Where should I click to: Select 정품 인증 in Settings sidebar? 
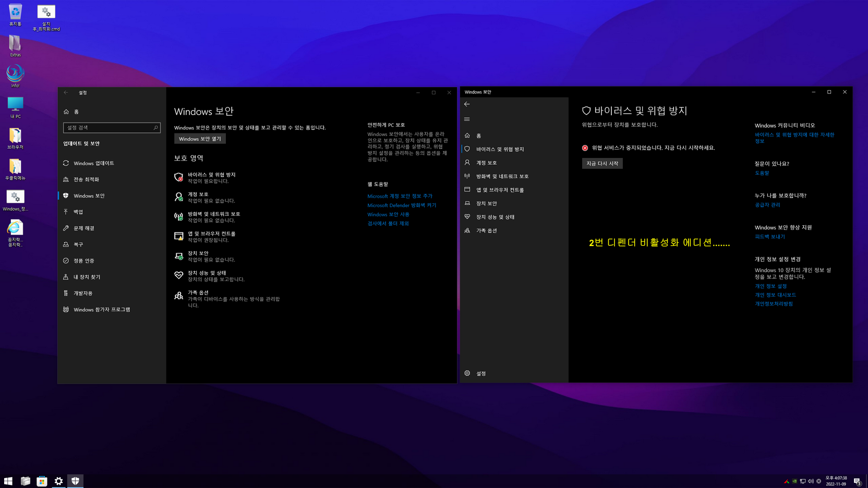112,261
